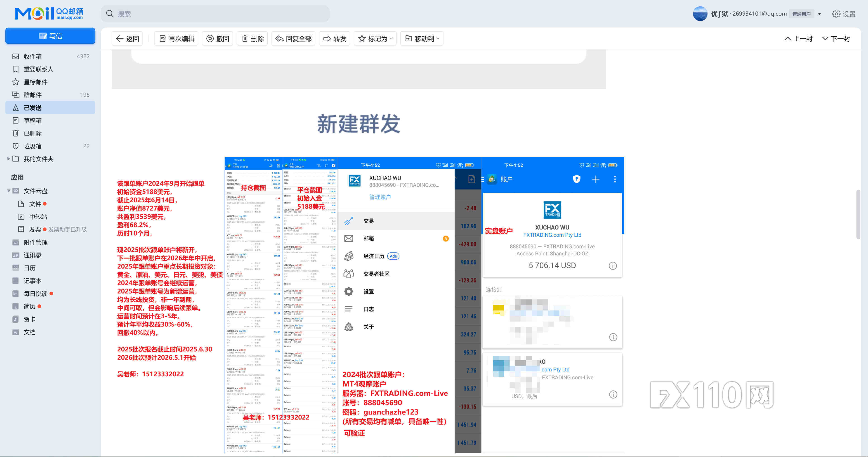Click the 写信 compose button
Screen dimensions: 868x457
pyautogui.click(x=50, y=36)
